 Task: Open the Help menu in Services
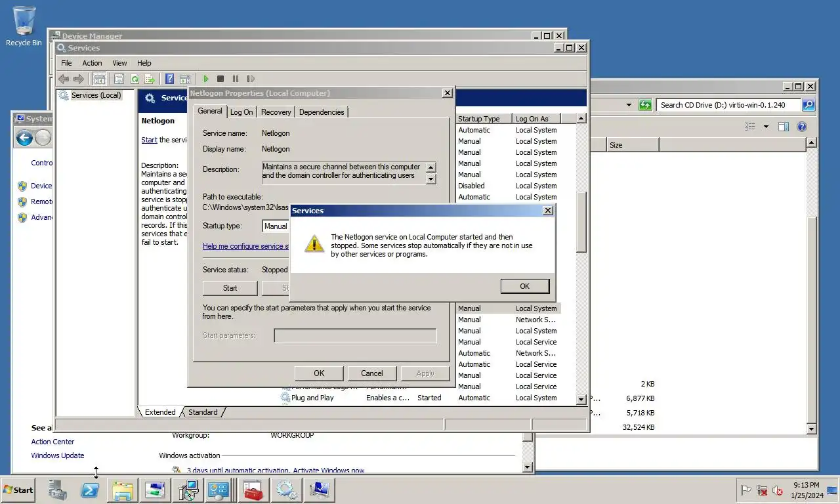(144, 63)
